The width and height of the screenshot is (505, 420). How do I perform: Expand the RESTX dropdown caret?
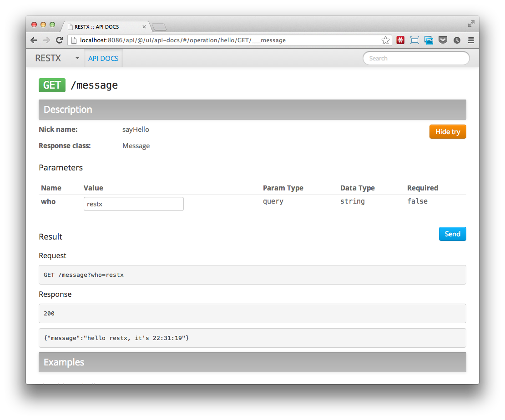point(77,59)
